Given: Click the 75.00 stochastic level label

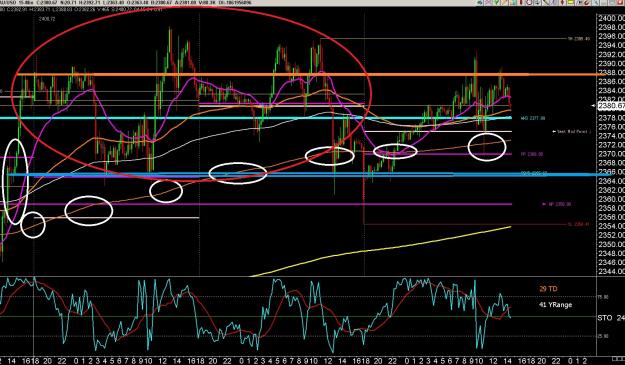Looking at the screenshot, I should (x=603, y=297).
